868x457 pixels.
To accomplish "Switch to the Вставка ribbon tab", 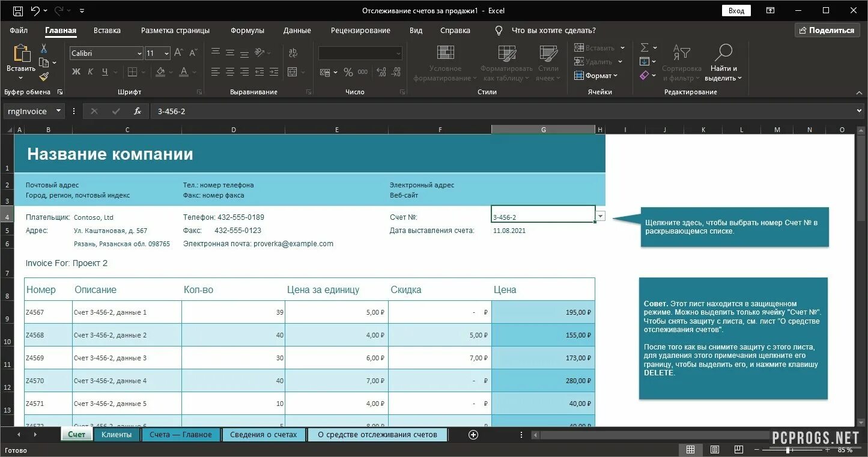I will pyautogui.click(x=107, y=30).
